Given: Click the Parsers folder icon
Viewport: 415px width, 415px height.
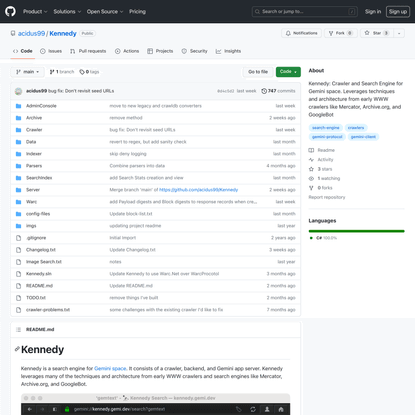Looking at the screenshot, I should pos(19,166).
